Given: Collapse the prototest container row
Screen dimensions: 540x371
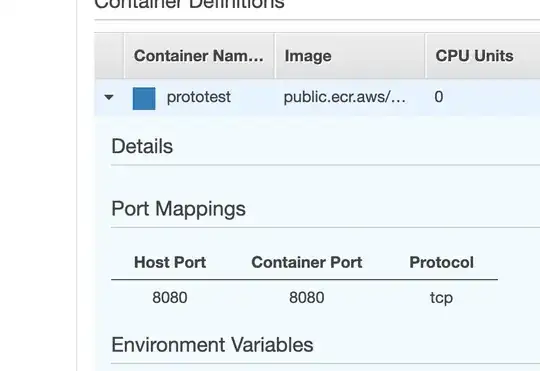Looking at the screenshot, I should point(109,97).
